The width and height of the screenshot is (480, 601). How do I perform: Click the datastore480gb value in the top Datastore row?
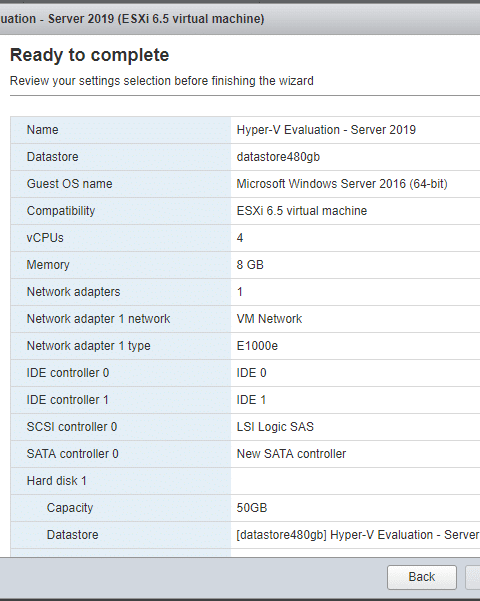pos(278,157)
